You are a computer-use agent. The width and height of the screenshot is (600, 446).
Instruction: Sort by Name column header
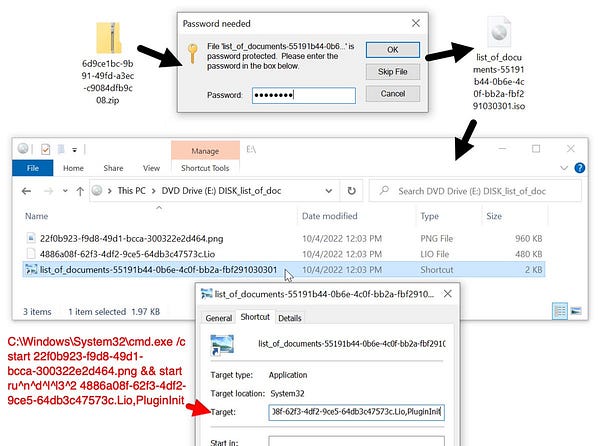37,216
